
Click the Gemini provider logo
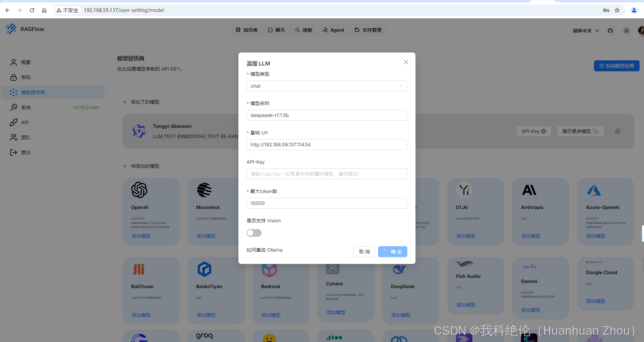pyautogui.click(x=529, y=267)
